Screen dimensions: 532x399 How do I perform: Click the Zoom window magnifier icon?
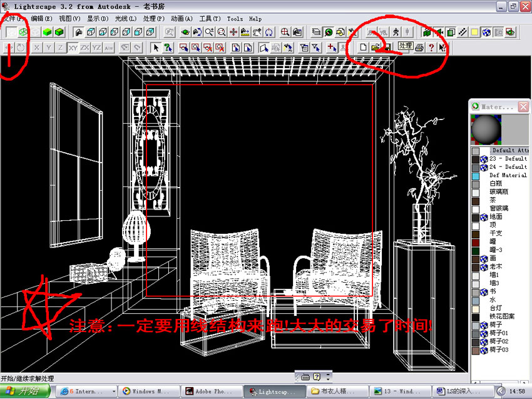(221, 32)
